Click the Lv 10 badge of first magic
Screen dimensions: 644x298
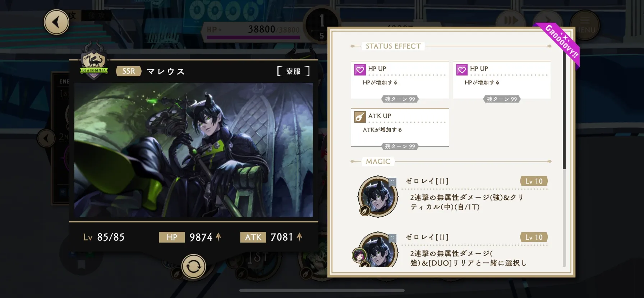[x=534, y=181]
